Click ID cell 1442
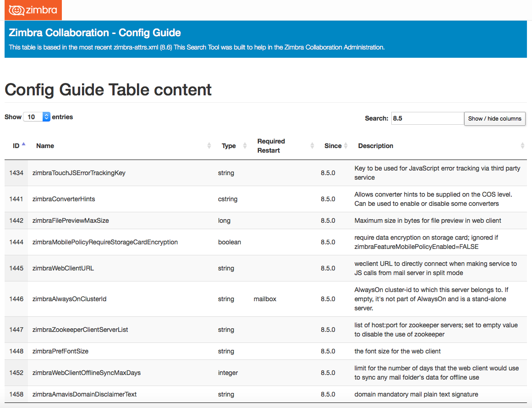532x408 pixels. pyautogui.click(x=16, y=221)
